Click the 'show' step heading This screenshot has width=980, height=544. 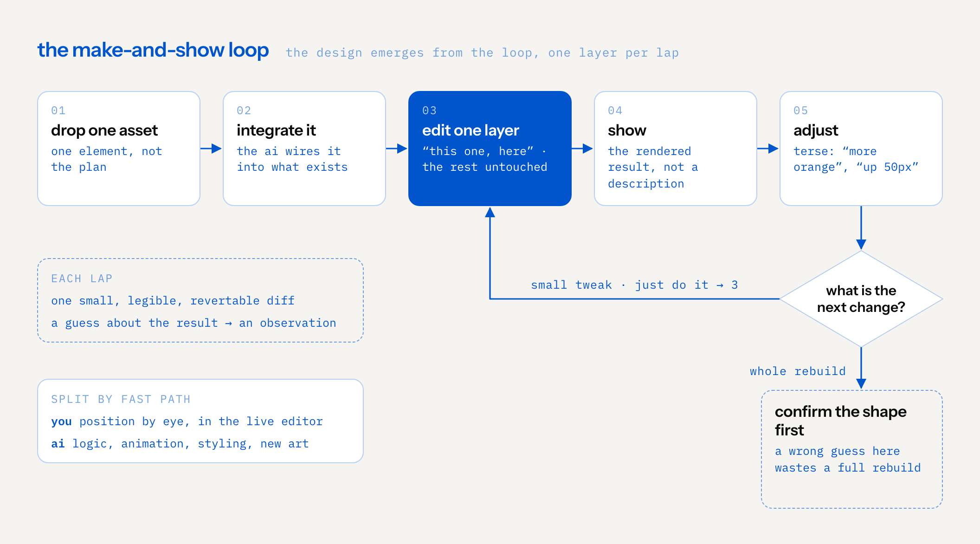[x=627, y=130]
